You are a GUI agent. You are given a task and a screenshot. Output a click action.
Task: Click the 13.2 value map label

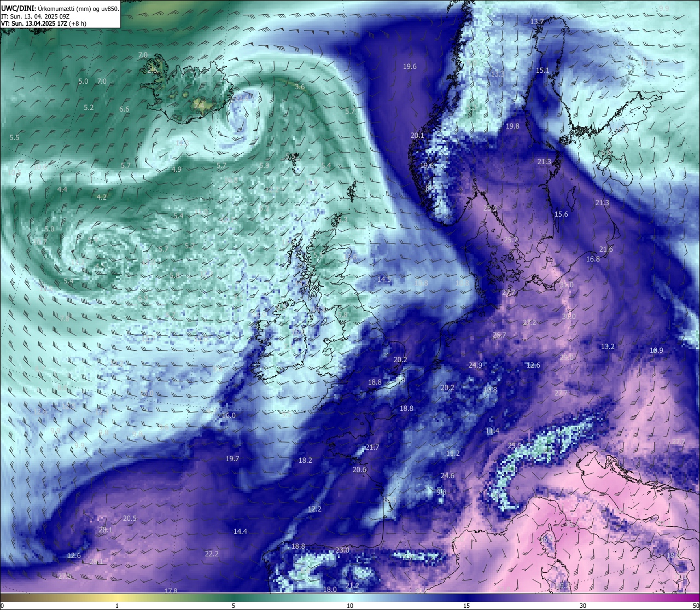tap(608, 347)
